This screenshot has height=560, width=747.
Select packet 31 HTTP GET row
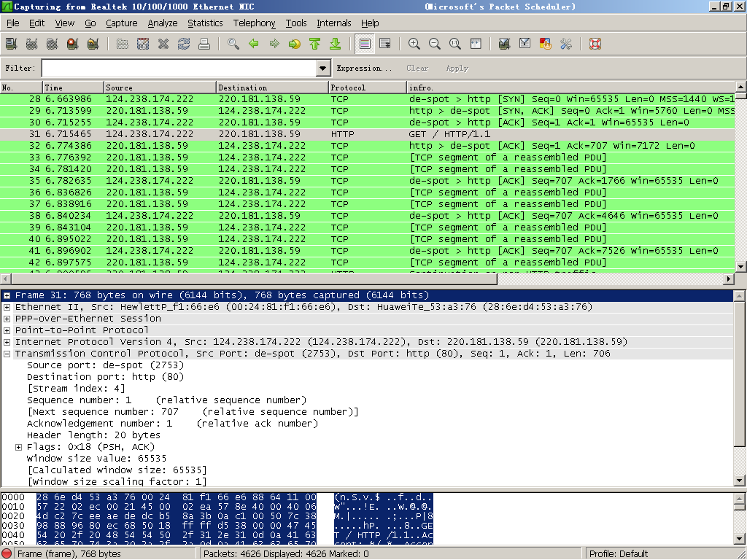[368, 134]
